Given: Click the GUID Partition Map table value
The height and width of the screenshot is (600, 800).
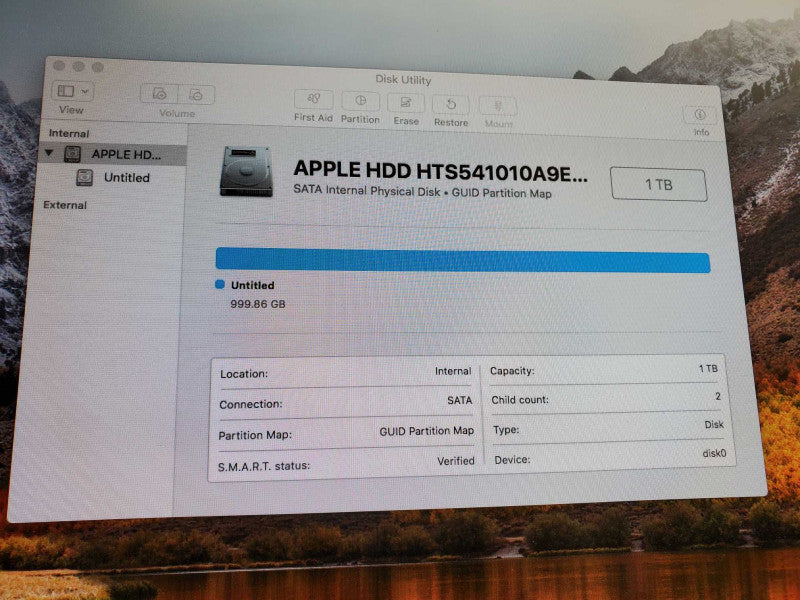Looking at the screenshot, I should tap(427, 431).
